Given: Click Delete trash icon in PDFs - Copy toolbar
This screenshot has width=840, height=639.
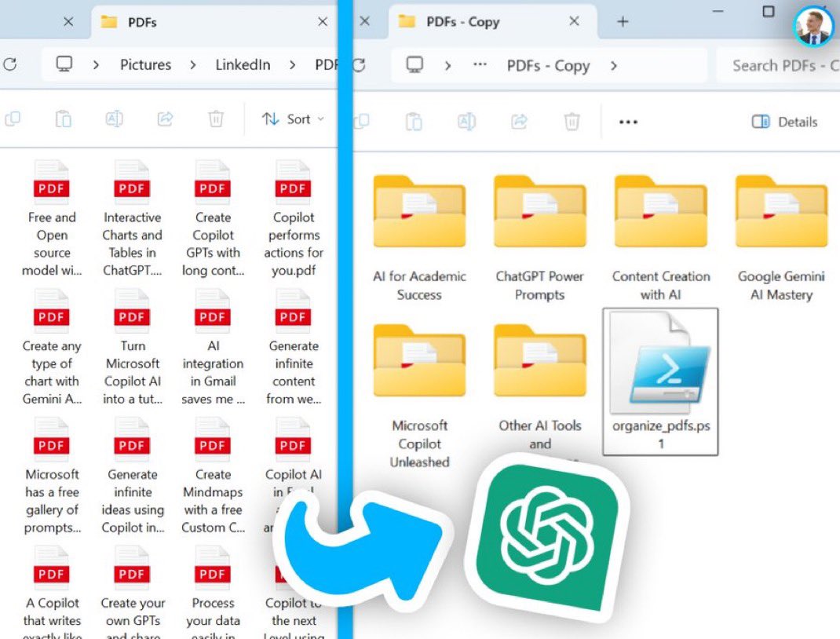Looking at the screenshot, I should (572, 122).
